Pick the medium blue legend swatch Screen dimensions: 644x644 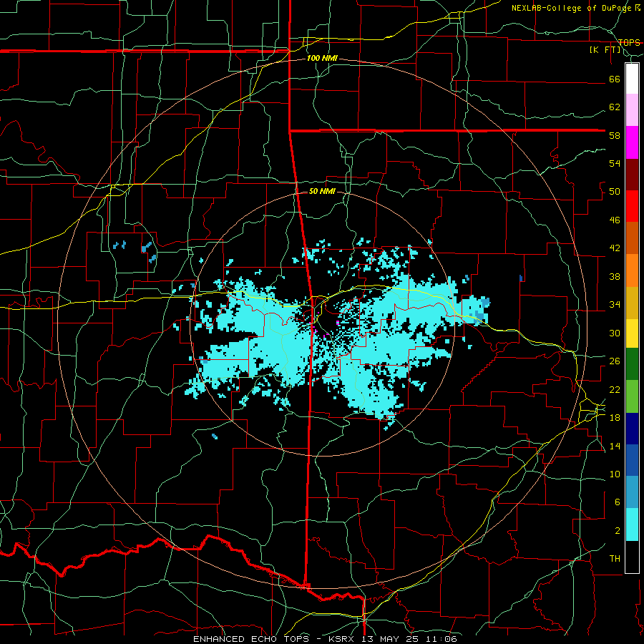pos(632,460)
